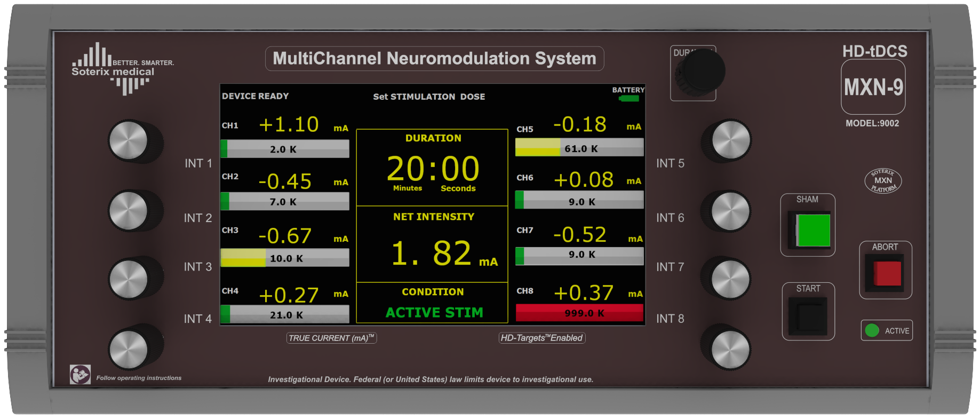Screen dimensions: 980x420
Task: Click the INT 1 label
Action: (198, 163)
